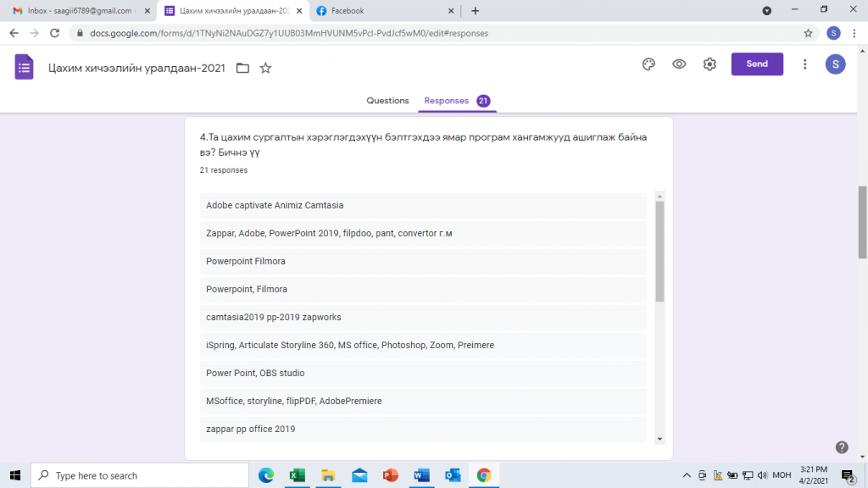Select the 'Adobe captivate Animiz Camtasia' response
Viewport: 868px width, 488px height.
tap(423, 205)
